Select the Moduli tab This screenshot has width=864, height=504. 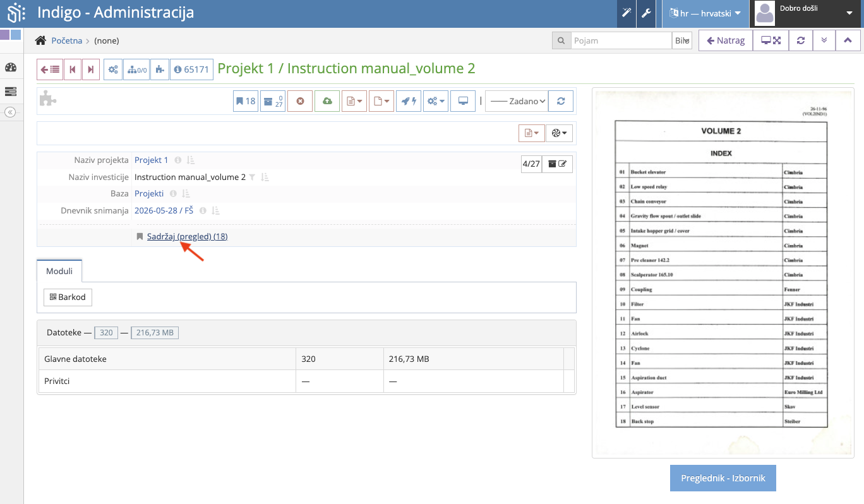click(x=59, y=271)
